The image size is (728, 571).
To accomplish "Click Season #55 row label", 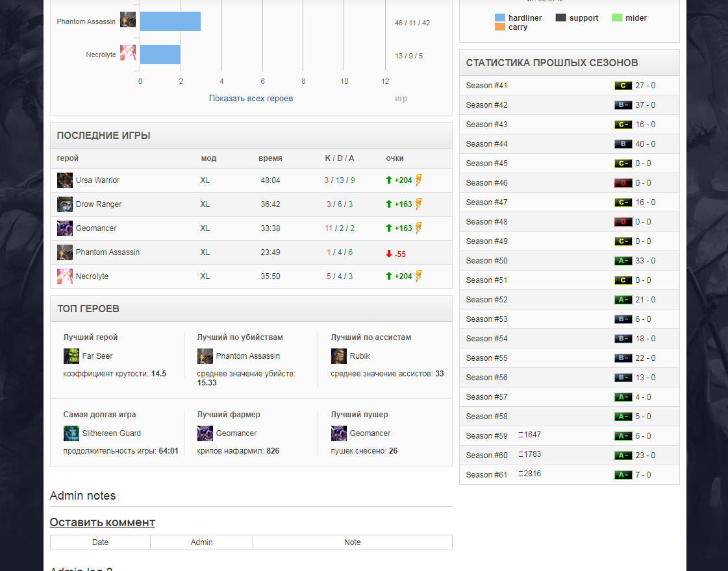I will tap(486, 358).
